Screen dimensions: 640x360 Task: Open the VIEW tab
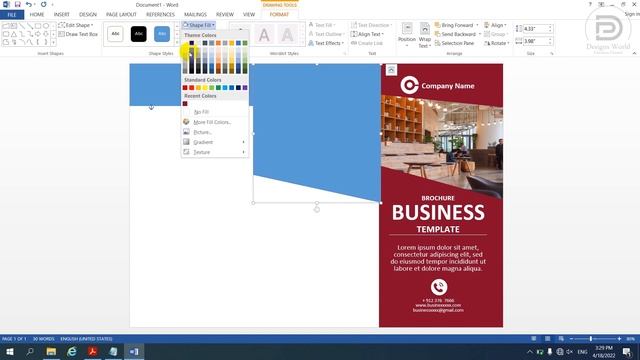coord(249,15)
